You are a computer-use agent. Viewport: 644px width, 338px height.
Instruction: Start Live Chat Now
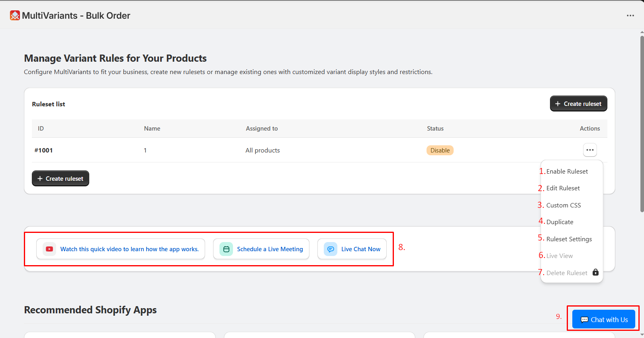point(352,249)
